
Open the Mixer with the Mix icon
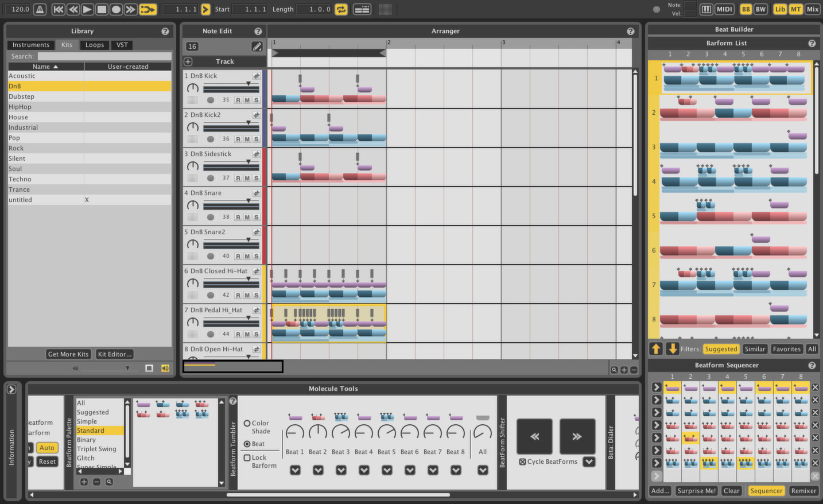click(x=813, y=9)
